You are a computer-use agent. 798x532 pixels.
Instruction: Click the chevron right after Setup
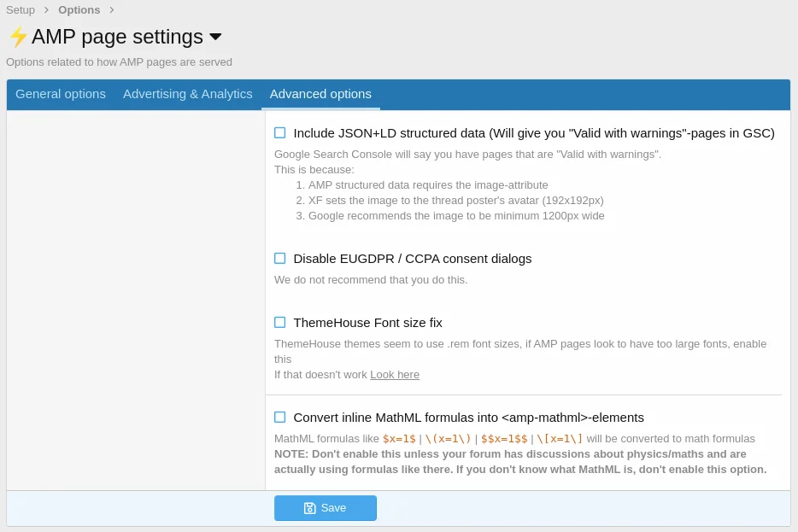point(46,10)
